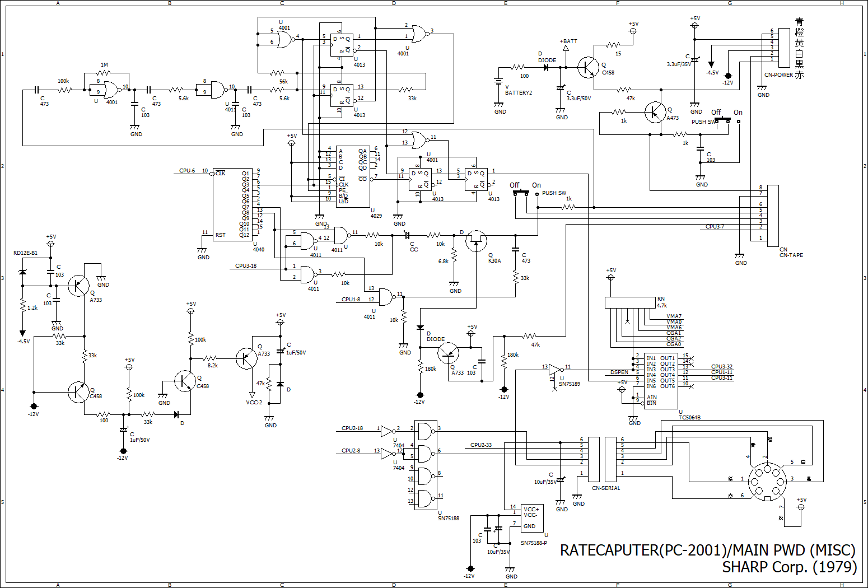Screen dimensions: 868x588
Task: Click the RD12E-B1 zener diode symbol
Action: point(22,273)
